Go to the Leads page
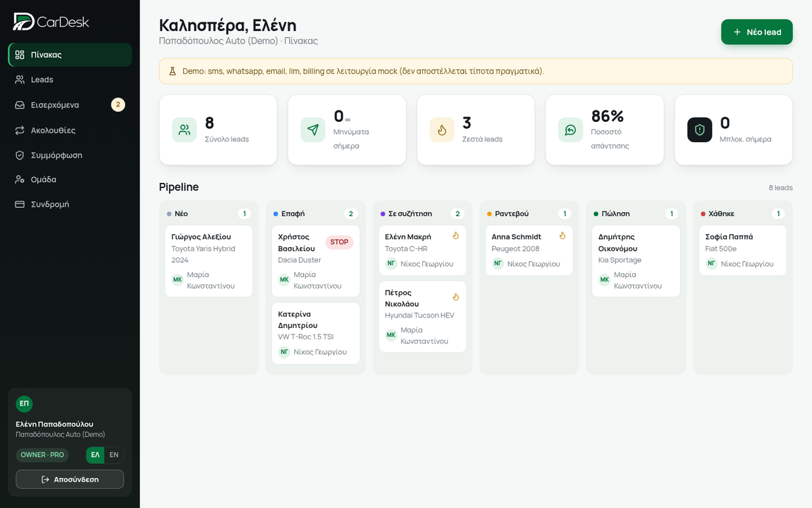The image size is (812, 508). (x=70, y=79)
